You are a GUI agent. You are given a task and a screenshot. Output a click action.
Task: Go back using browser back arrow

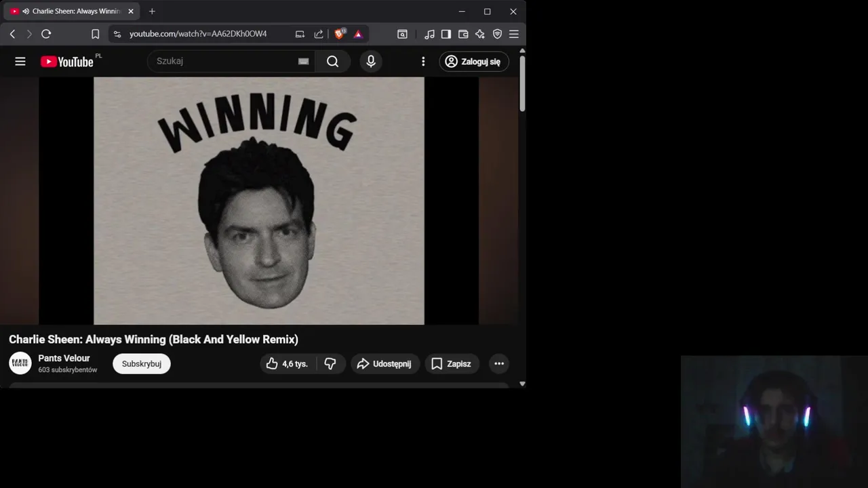12,34
